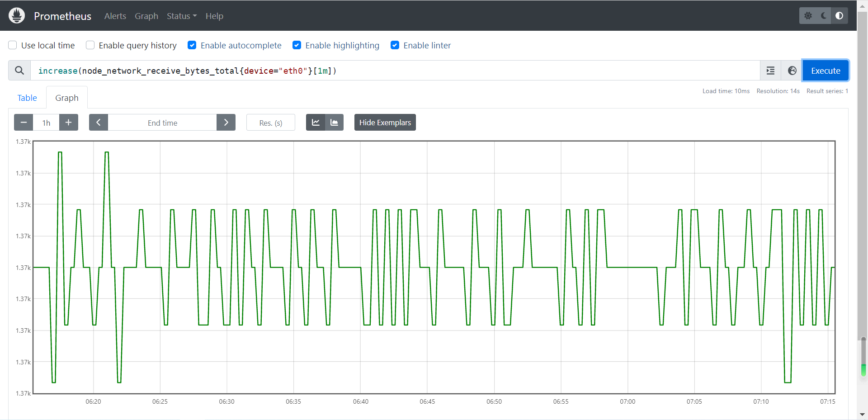Select the Graph tab
This screenshot has width=868, height=420.
point(67,98)
